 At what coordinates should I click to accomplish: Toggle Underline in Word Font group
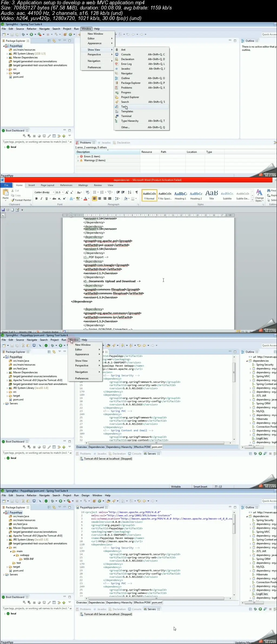pyautogui.click(x=47, y=199)
